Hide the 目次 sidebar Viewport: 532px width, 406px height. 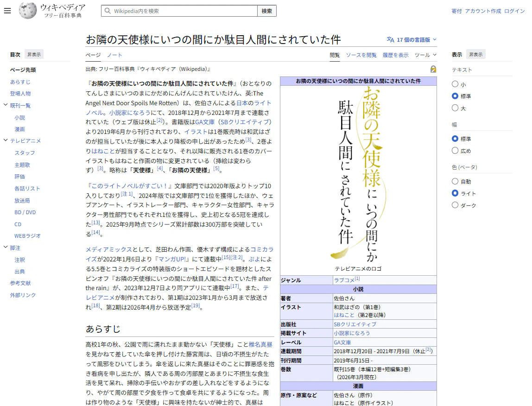[x=34, y=54]
